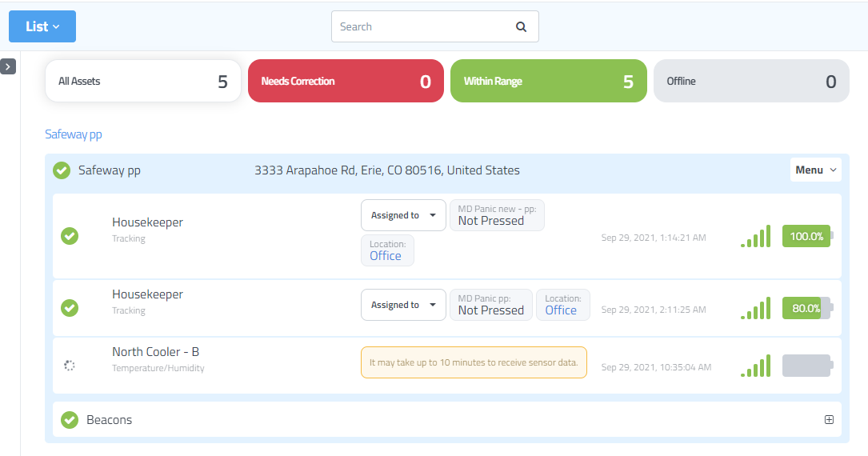Viewport: 868px width, 456px height.
Task: Open the Safeway pp breadcrumb link
Action: [74, 134]
